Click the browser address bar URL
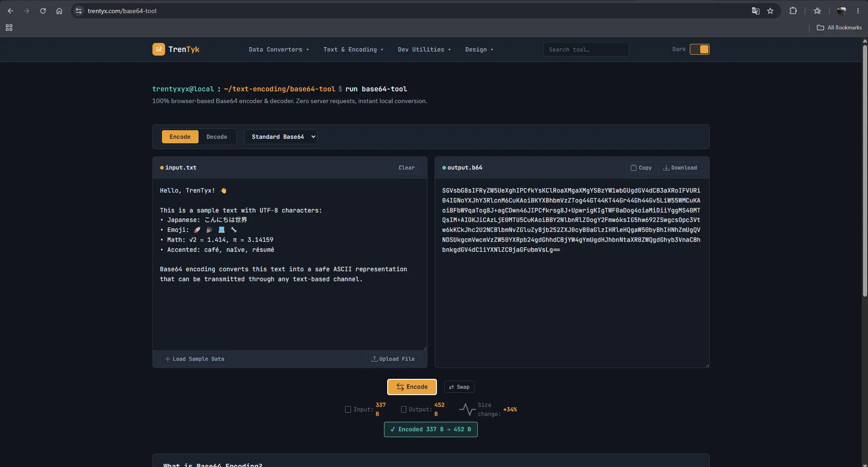868x467 pixels. coord(122,11)
